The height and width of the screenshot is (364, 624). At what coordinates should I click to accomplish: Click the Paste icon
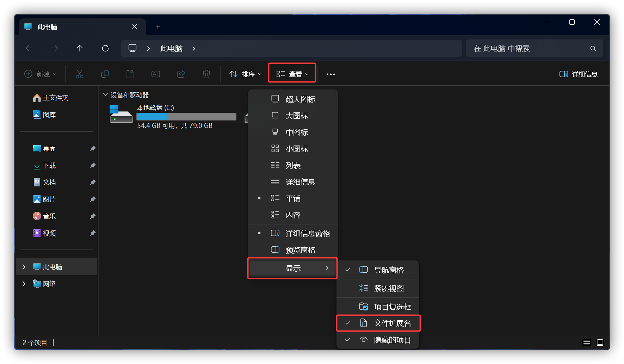click(130, 74)
